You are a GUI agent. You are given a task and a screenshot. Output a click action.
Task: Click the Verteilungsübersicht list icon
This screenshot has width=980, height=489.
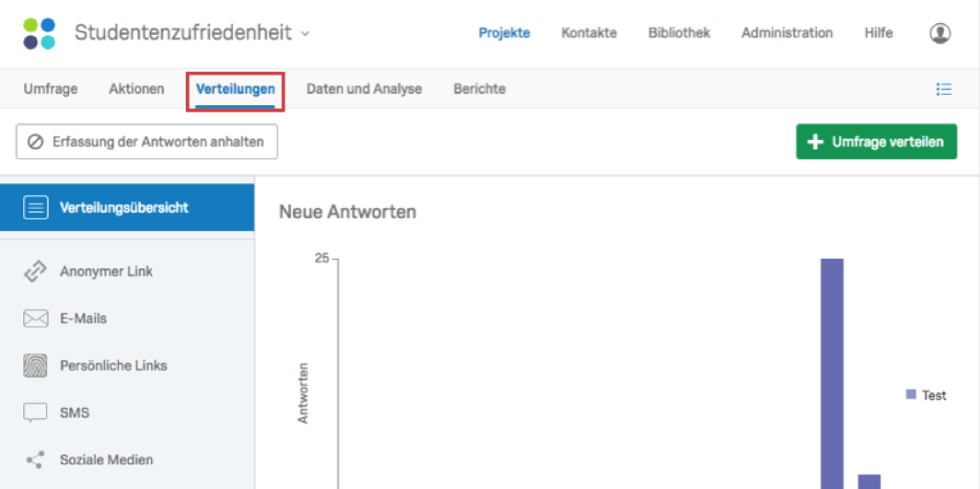[x=36, y=208]
